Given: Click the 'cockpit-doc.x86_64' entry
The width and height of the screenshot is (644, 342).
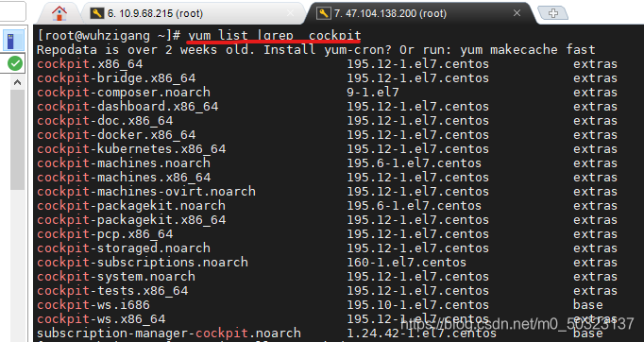Looking at the screenshot, I should click(105, 120).
